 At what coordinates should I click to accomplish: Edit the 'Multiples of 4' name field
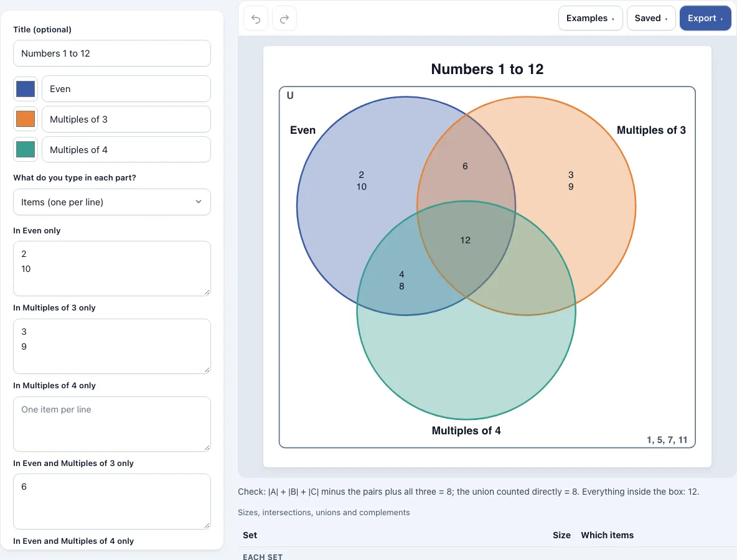coord(126,149)
